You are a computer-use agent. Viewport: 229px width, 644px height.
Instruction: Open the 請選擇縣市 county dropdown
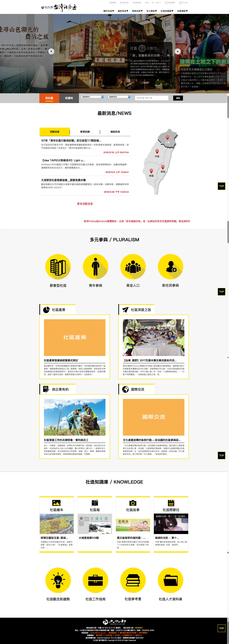pos(92,97)
